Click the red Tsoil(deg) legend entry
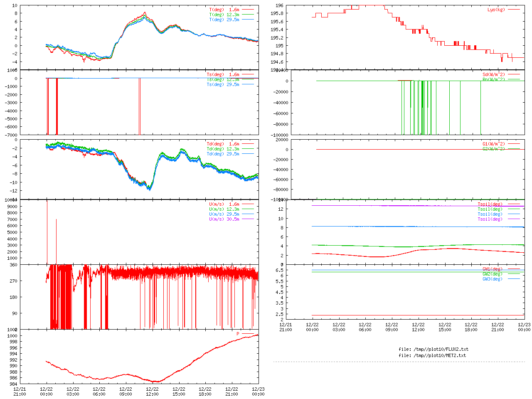This screenshot has height=399, width=532. point(490,204)
